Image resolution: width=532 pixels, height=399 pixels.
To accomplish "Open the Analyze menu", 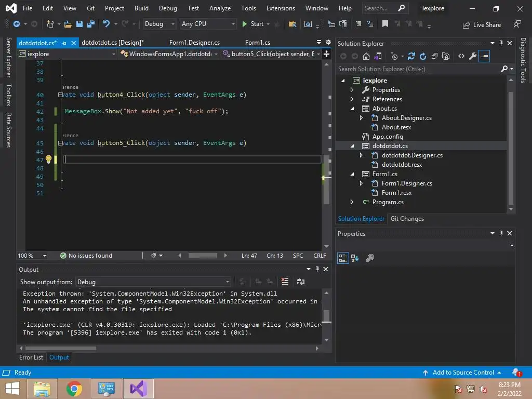I will tap(220, 8).
